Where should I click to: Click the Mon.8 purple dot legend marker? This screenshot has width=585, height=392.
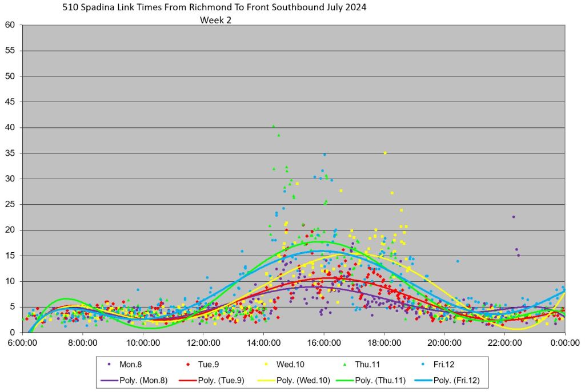[109, 365]
